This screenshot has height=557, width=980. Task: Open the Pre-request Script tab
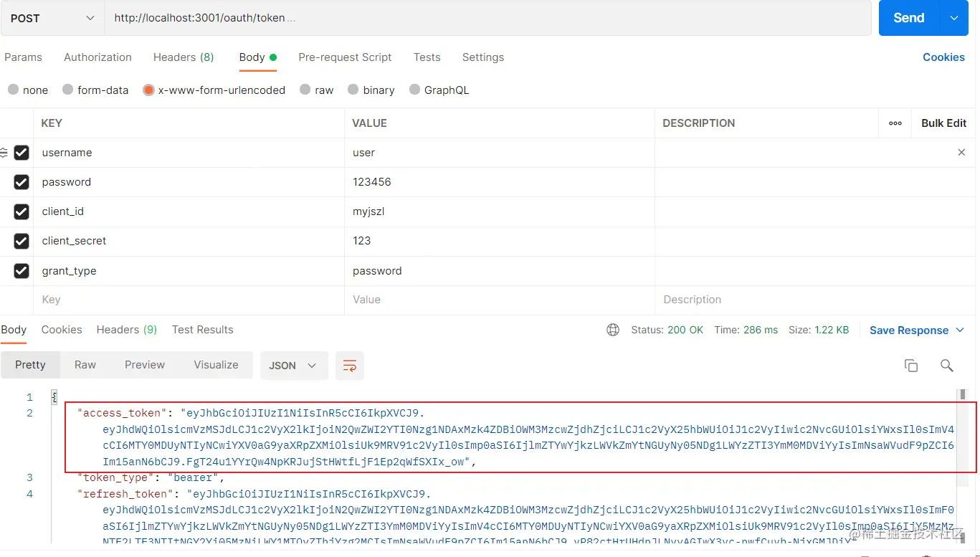pyautogui.click(x=345, y=57)
